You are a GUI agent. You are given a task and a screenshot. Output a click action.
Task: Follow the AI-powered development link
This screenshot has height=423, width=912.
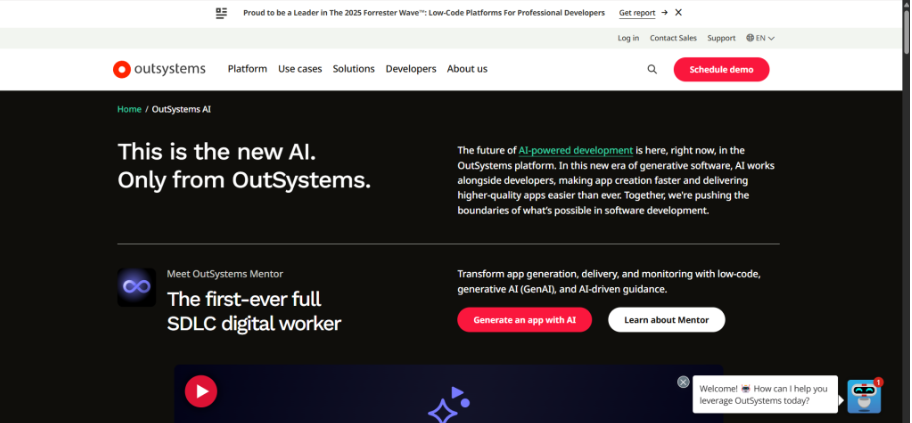click(x=576, y=150)
